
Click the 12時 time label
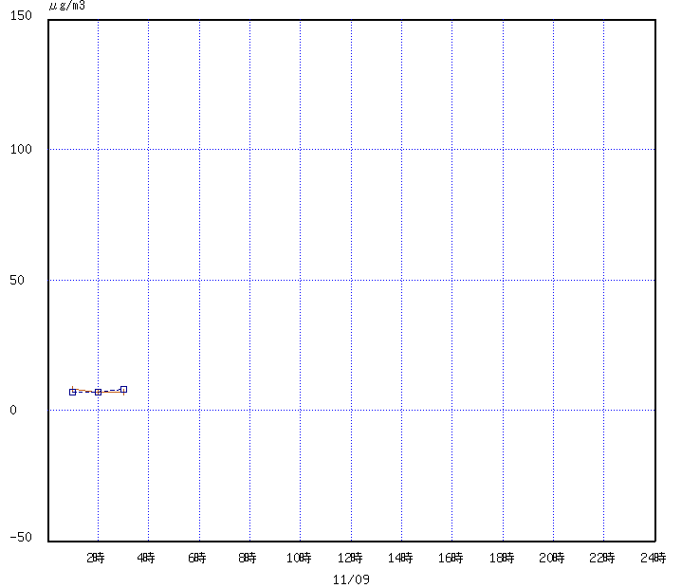point(349,559)
